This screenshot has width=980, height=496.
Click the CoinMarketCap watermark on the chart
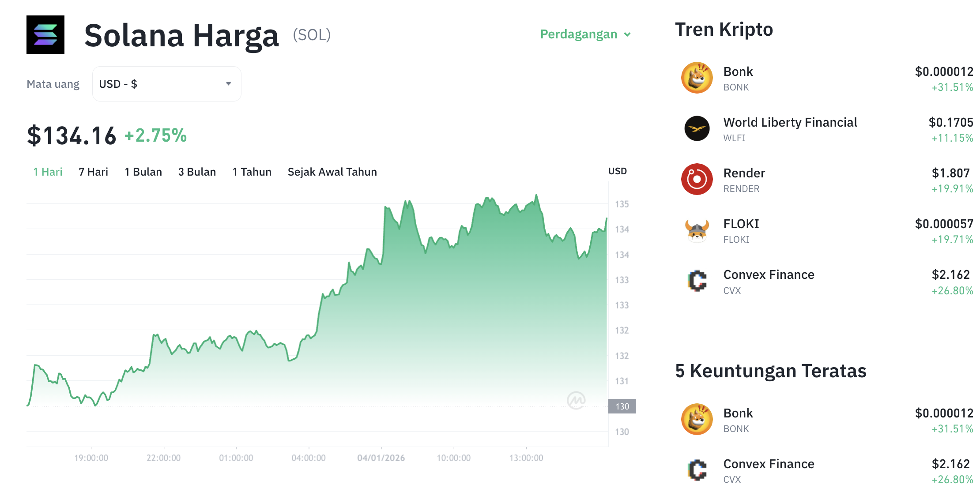pyautogui.click(x=577, y=399)
